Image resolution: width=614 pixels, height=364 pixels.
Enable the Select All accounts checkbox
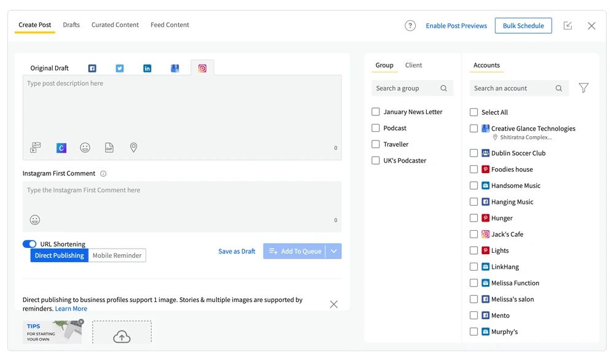tap(473, 112)
